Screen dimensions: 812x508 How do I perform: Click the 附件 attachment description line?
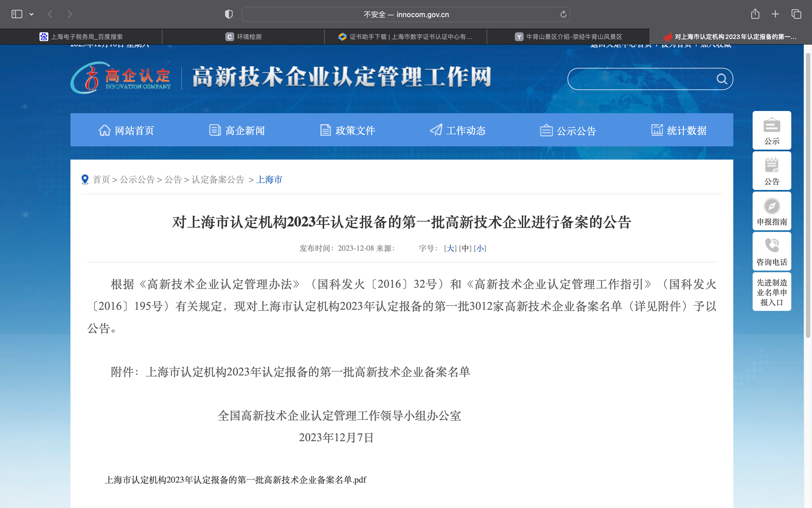pyautogui.click(x=290, y=372)
